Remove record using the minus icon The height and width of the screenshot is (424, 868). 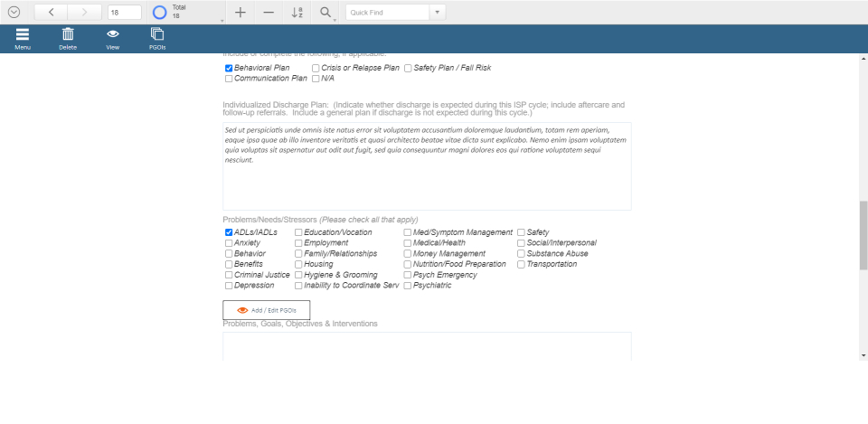pyautogui.click(x=269, y=13)
